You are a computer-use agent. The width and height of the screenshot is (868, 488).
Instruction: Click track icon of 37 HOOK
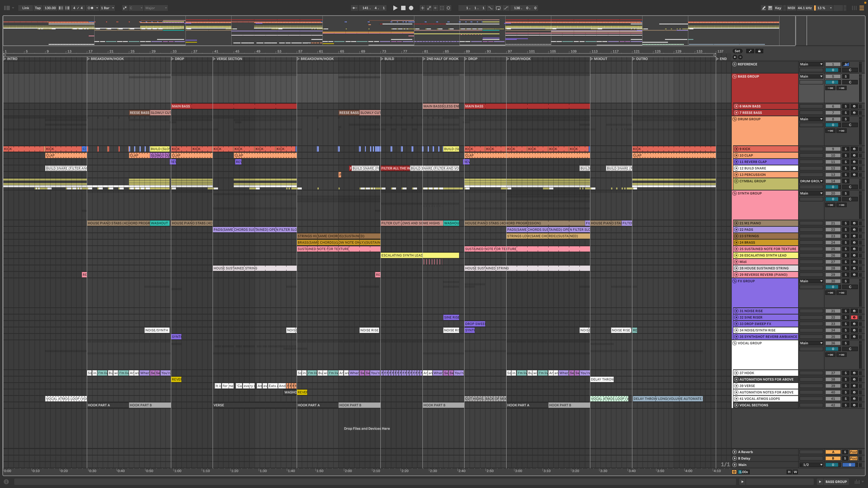pyautogui.click(x=736, y=373)
